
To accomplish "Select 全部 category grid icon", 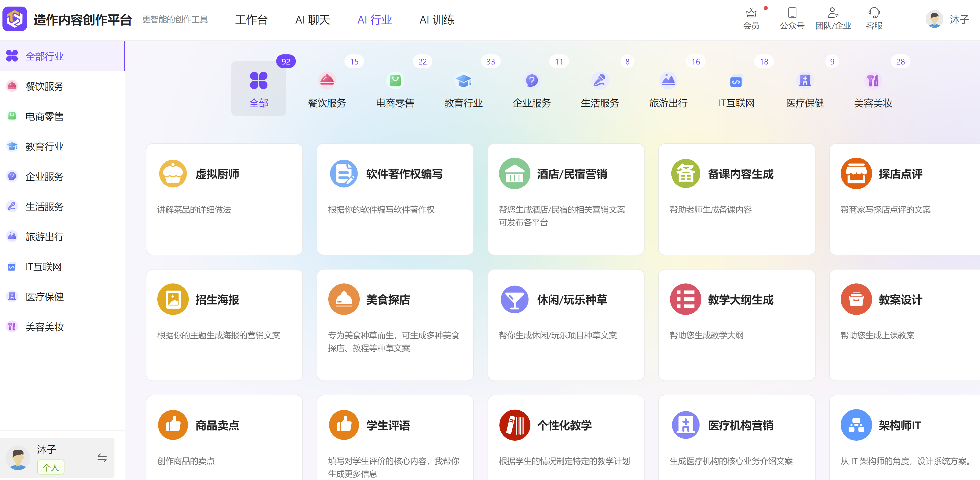I will (x=259, y=80).
